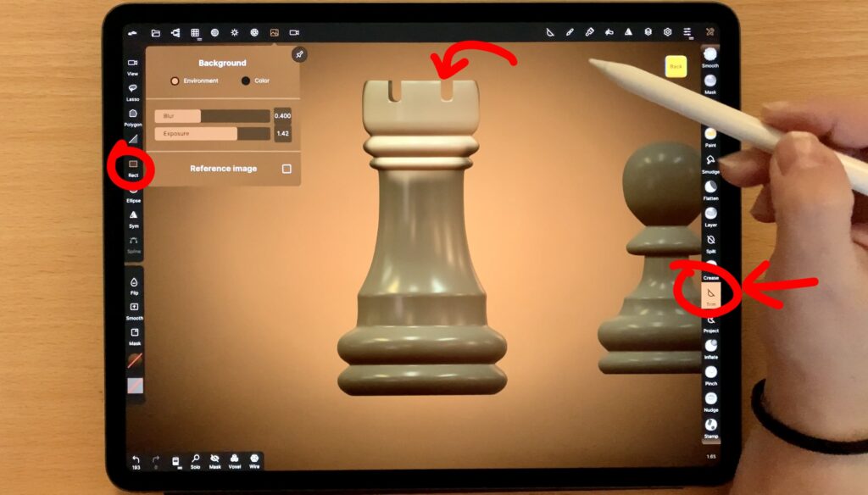Select the Environment background option
This screenshot has width=868, height=495.
175,81
